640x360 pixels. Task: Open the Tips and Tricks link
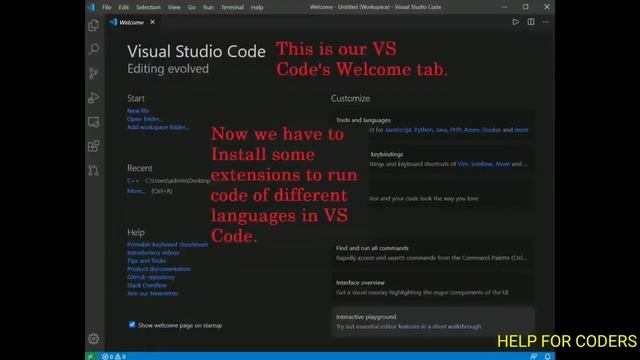[x=147, y=260]
